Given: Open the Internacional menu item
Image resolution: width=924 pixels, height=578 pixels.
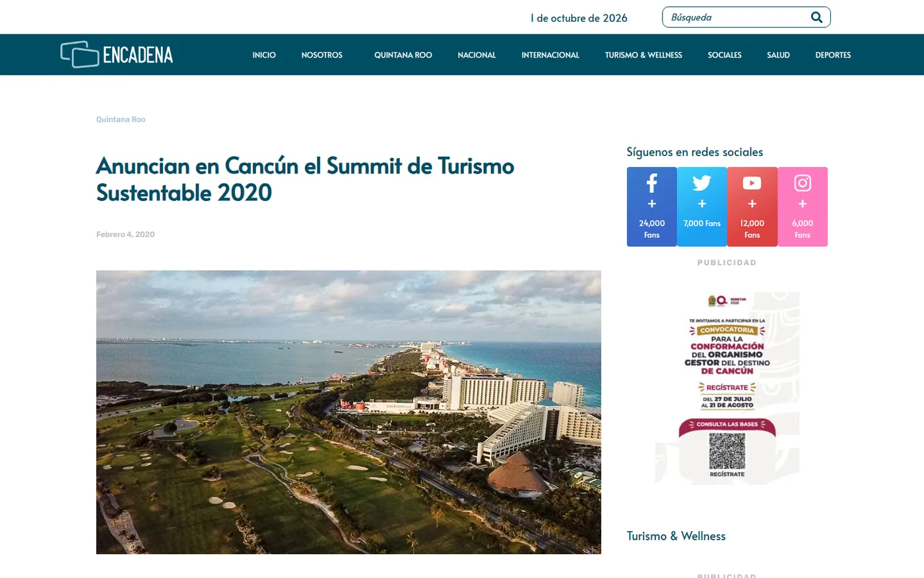Looking at the screenshot, I should point(550,55).
